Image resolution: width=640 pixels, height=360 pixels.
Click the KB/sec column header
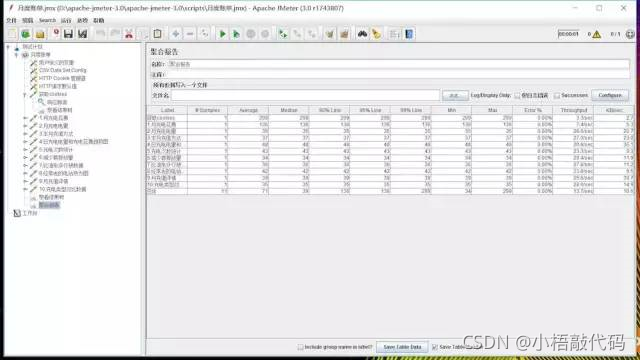[x=614, y=111]
